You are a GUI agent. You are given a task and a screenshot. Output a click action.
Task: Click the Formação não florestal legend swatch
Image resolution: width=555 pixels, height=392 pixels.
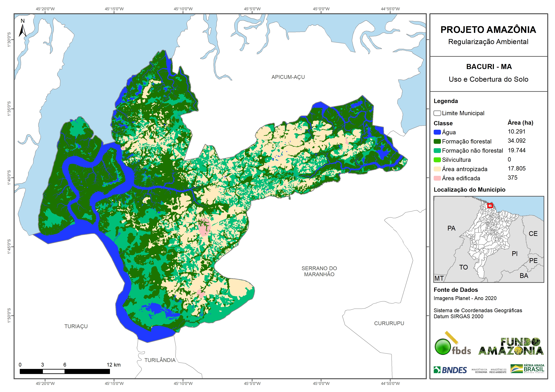[x=437, y=150]
